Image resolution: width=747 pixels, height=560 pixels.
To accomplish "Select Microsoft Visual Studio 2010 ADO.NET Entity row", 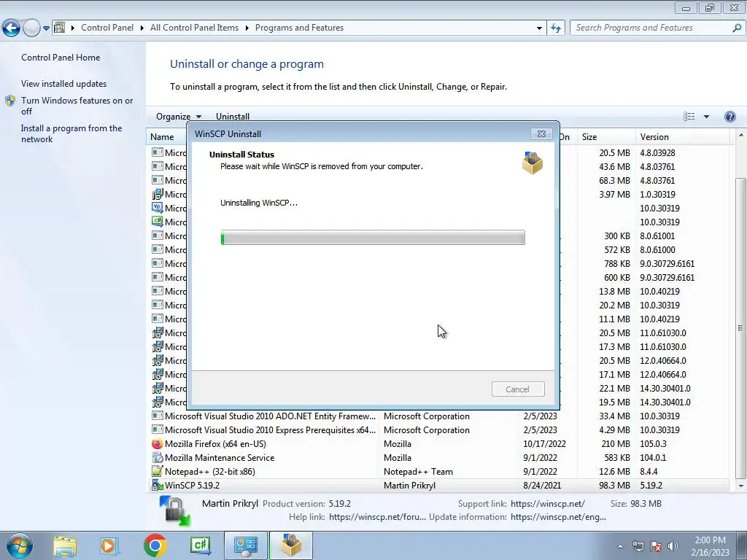I will [x=438, y=416].
